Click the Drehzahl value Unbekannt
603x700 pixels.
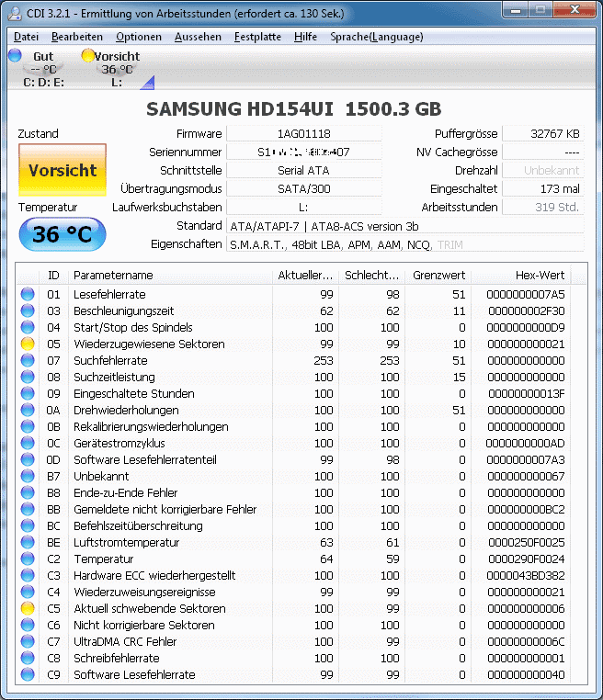[x=543, y=170]
